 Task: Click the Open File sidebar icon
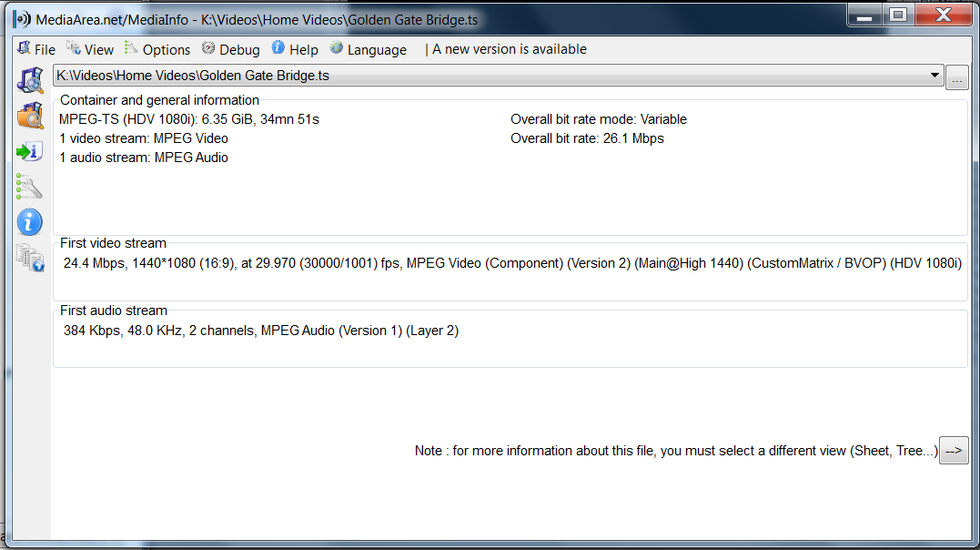point(30,80)
